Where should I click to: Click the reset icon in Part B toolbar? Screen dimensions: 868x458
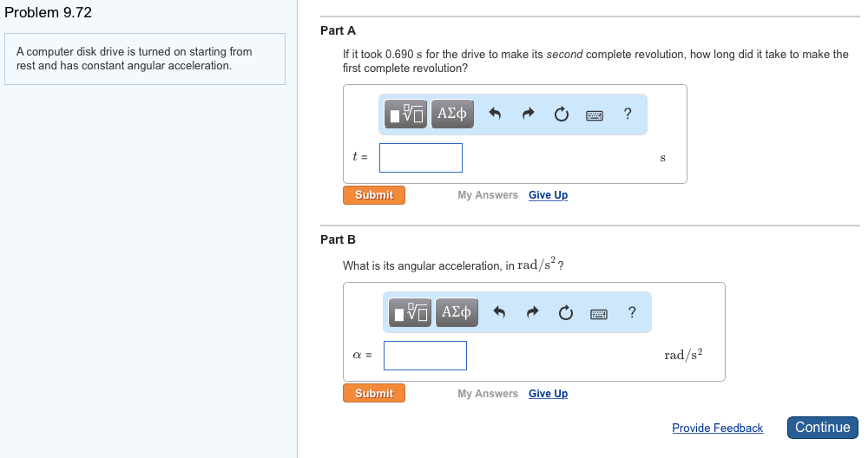click(x=565, y=313)
